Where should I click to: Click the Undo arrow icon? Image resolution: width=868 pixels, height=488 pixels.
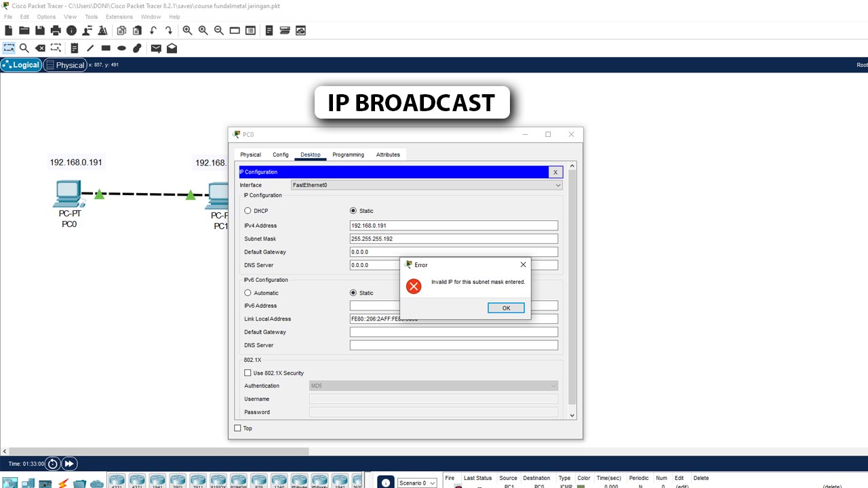click(153, 30)
